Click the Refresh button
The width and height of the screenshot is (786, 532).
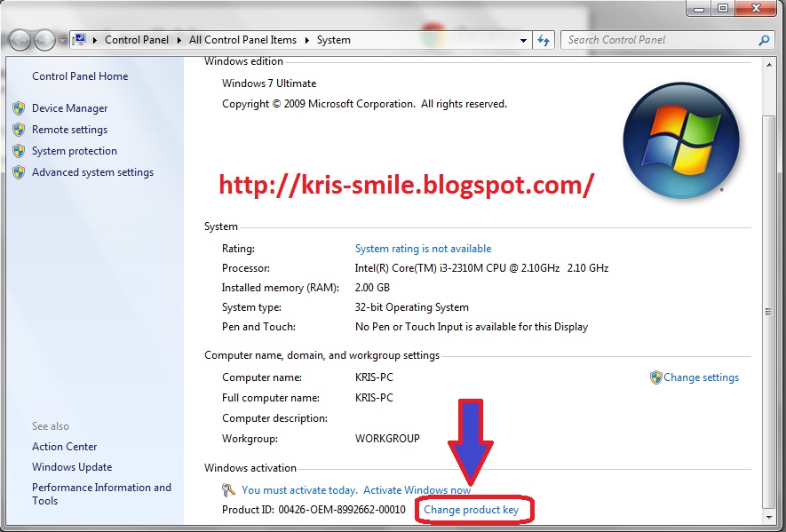(544, 40)
